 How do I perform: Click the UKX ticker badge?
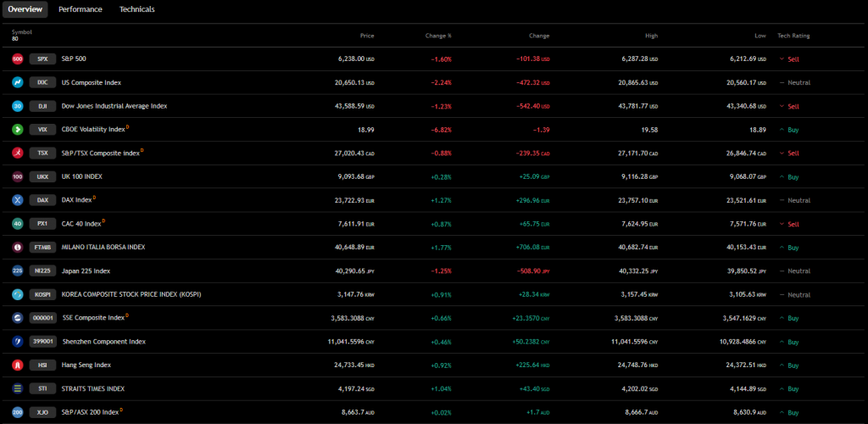pyautogui.click(x=42, y=176)
